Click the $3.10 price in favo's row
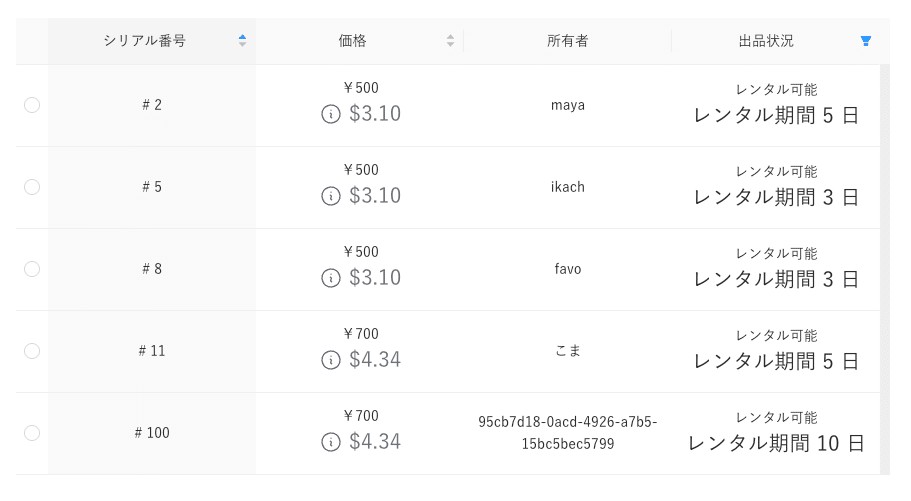This screenshot has height=501, width=911. pyautogui.click(x=375, y=278)
